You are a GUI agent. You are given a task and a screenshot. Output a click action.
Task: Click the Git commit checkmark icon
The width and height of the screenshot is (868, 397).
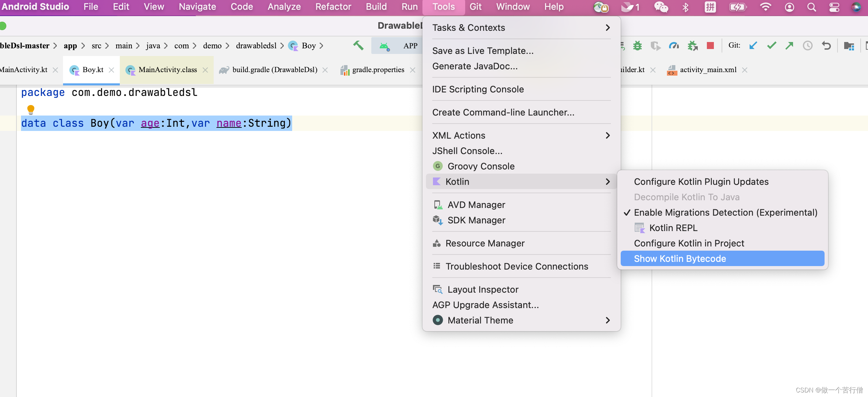point(771,46)
